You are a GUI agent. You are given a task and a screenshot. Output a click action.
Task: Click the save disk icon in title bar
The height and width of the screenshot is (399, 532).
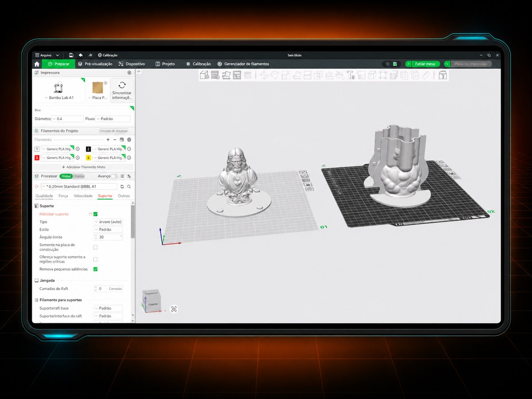(71, 55)
